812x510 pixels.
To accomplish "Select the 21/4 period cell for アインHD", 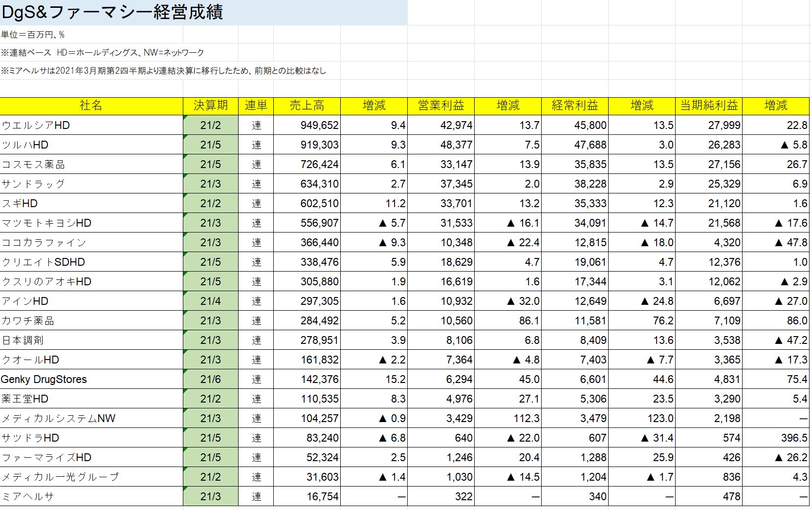I will pyautogui.click(x=210, y=301).
